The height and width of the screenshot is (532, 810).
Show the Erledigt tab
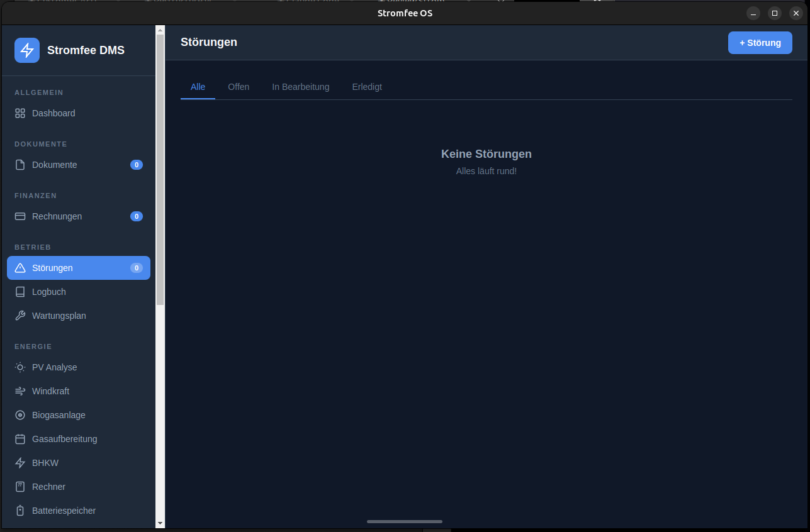point(367,87)
